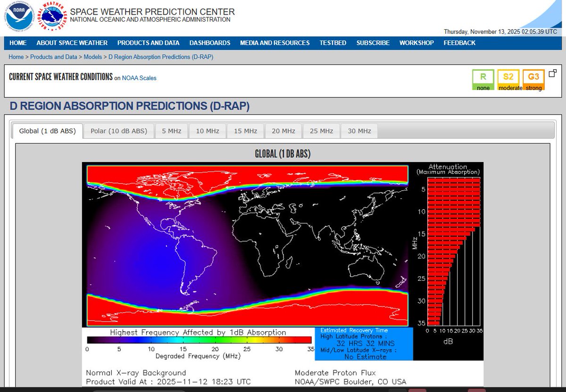Open DASHBOARDS menu
Screen dimensions: 566x392
coord(210,43)
